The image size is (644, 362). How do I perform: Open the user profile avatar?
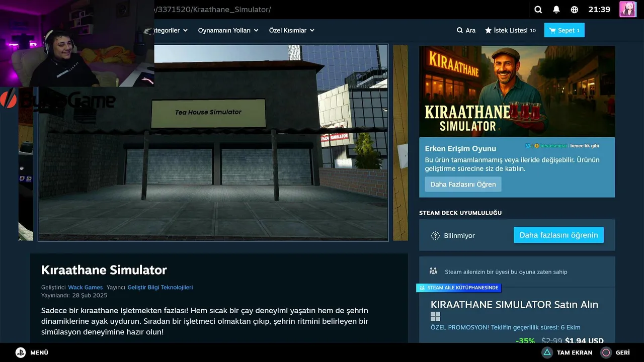click(x=627, y=10)
